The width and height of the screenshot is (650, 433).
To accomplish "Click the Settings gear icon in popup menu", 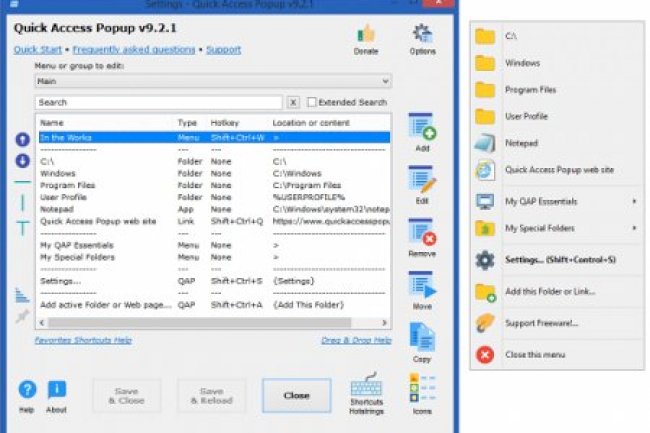I will click(x=485, y=260).
